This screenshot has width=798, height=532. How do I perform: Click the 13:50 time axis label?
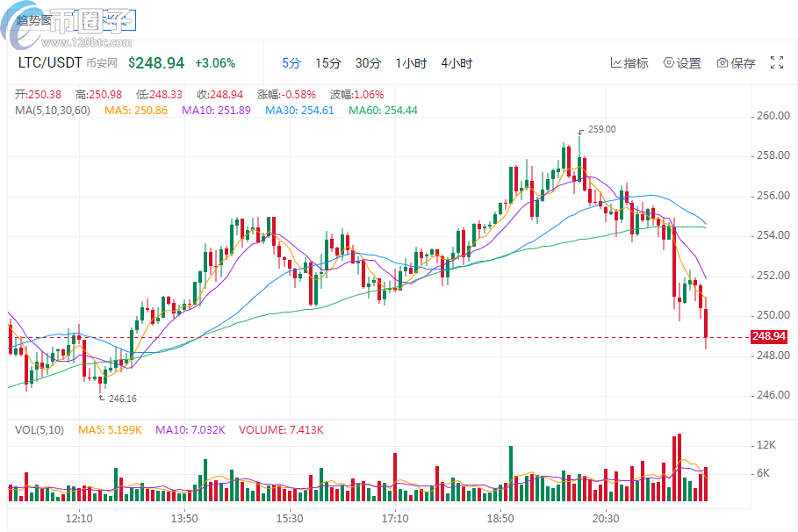(184, 519)
